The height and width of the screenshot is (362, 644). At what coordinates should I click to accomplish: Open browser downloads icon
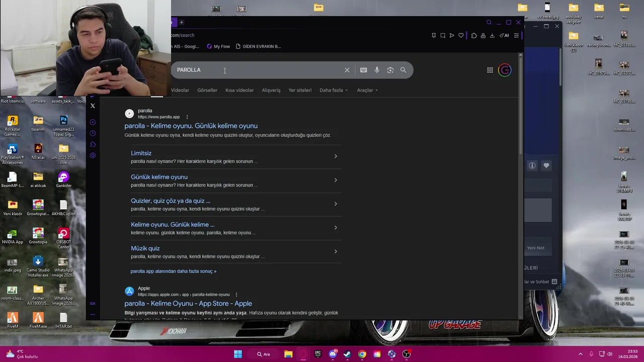[492, 35]
